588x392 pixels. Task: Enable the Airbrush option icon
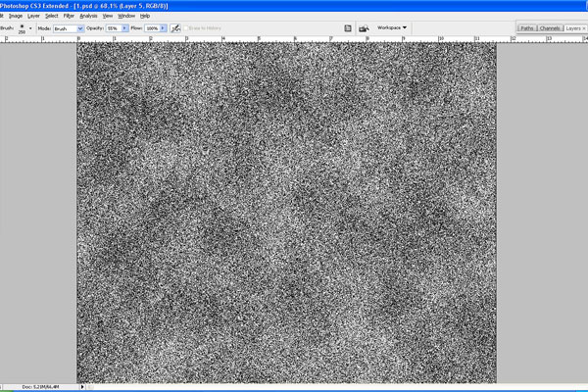[x=175, y=28]
